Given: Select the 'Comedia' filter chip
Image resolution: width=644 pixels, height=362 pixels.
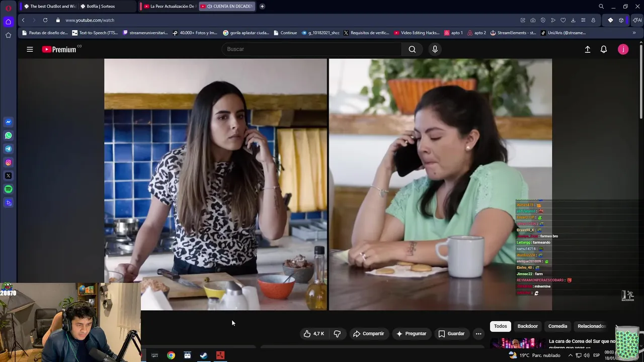Looking at the screenshot, I should click(x=557, y=326).
